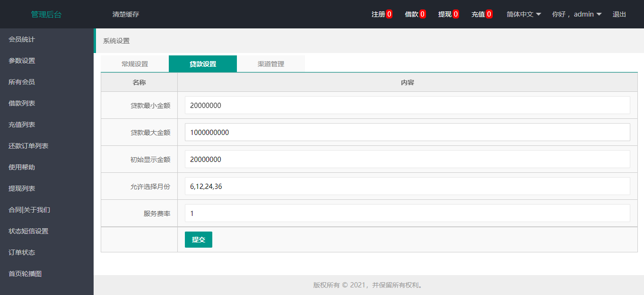644x295 pixels.
Task: Focus the 贷款最小金额 input field
Action: pos(408,105)
